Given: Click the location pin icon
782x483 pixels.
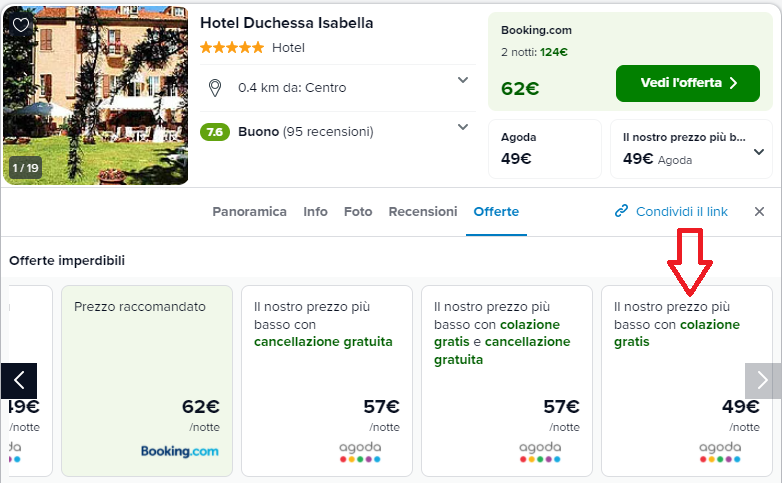Looking at the screenshot, I should click(x=214, y=88).
